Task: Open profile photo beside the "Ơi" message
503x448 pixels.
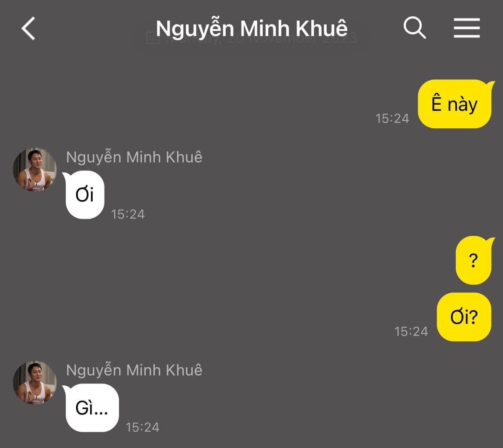Action: pyautogui.click(x=35, y=169)
